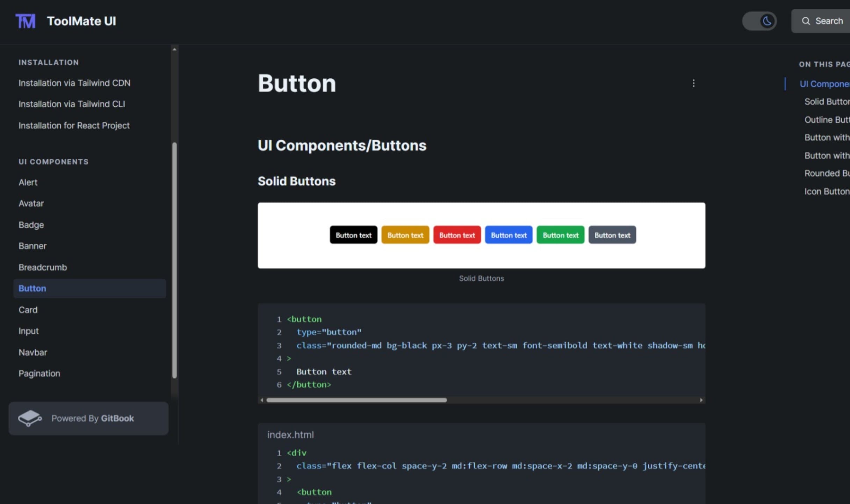Click the ToolMate UI site title

coord(81,21)
